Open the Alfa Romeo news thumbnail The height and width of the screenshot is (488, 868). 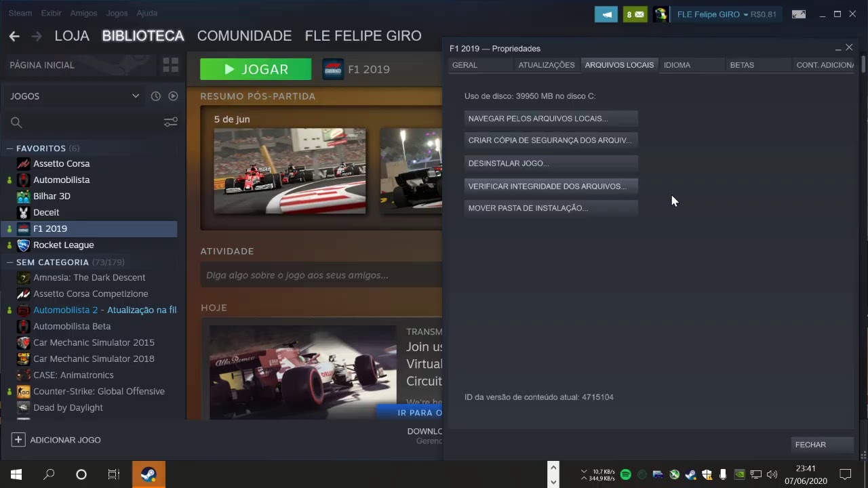point(302,371)
